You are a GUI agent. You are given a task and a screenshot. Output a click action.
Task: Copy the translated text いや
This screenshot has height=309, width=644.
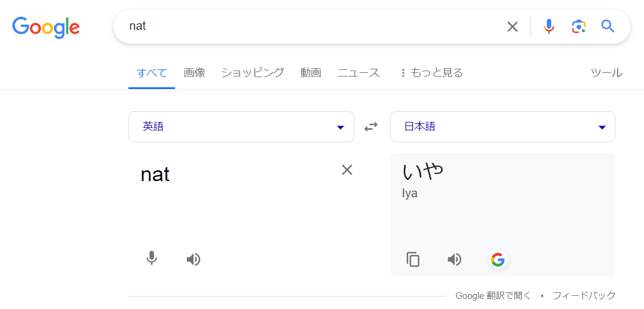(413, 259)
